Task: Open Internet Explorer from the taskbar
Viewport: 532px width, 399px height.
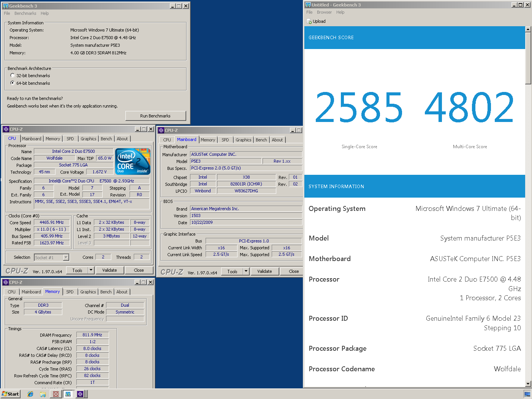Action: pyautogui.click(x=30, y=394)
